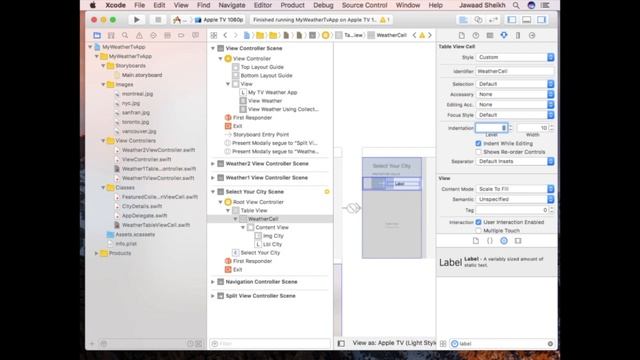Screen dimensions: 640x360
Task: Show the Code Snippet library
Action: point(490,241)
